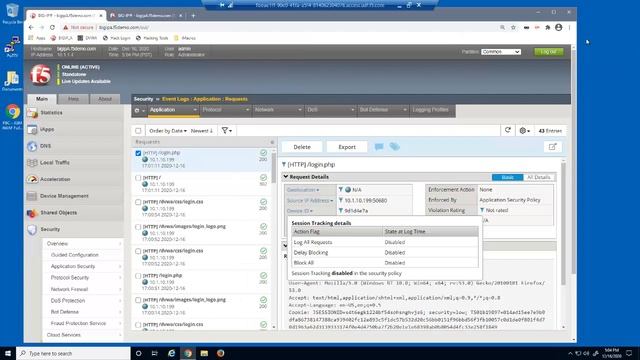Toggle the select-all requests checkbox

tap(138, 131)
